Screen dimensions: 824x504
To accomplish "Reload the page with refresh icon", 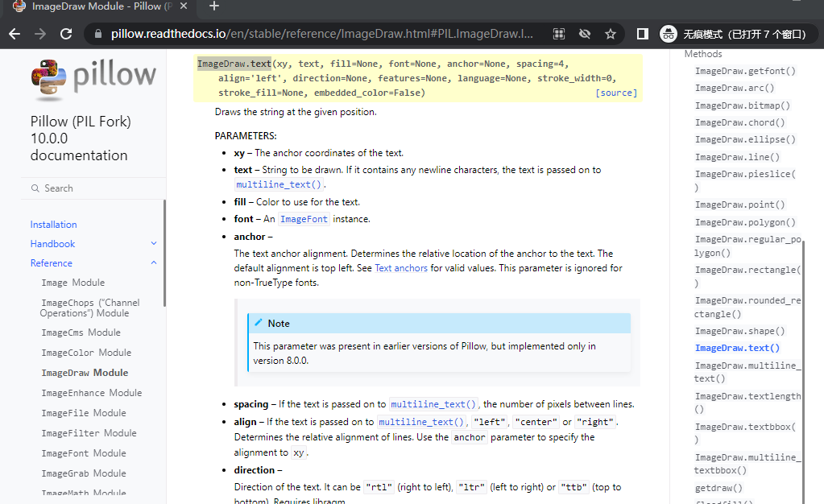I will tap(66, 34).
